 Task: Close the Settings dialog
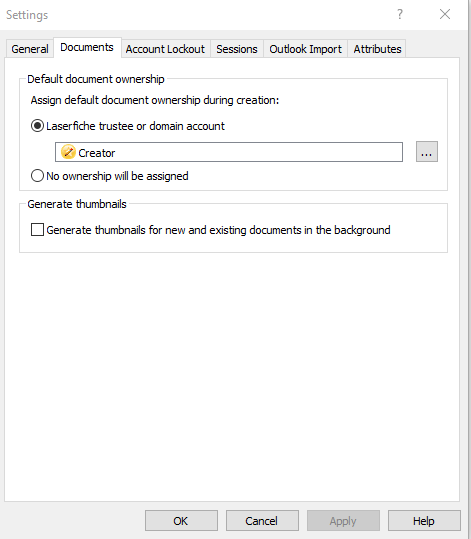tap(445, 14)
